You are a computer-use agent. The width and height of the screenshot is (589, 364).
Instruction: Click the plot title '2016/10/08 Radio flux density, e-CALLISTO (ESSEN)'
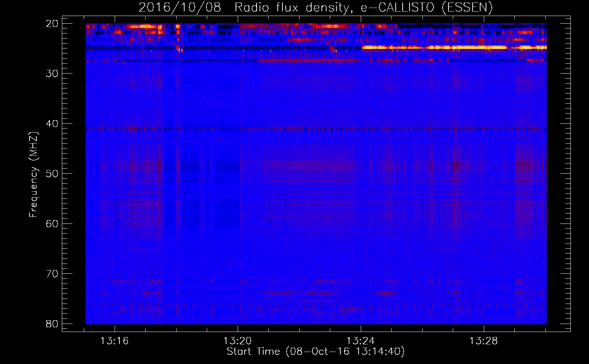point(316,7)
